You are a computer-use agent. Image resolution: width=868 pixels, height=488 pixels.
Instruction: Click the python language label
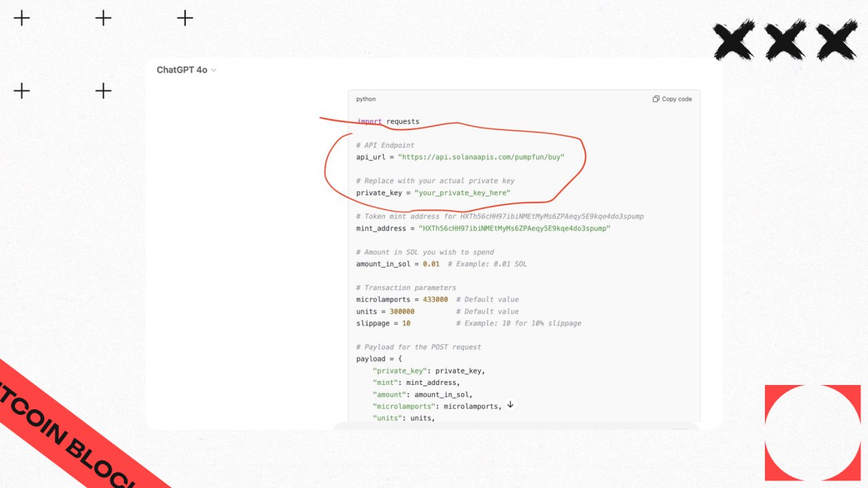[366, 99]
